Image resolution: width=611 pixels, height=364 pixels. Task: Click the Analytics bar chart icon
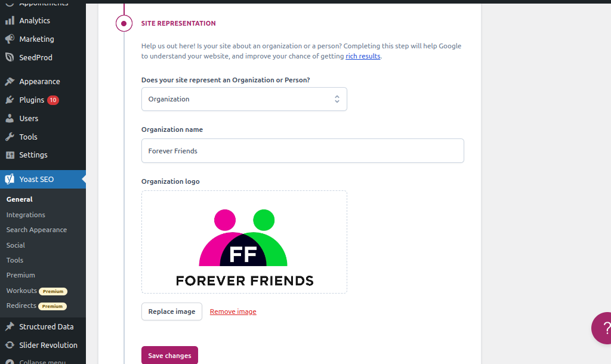tap(10, 20)
